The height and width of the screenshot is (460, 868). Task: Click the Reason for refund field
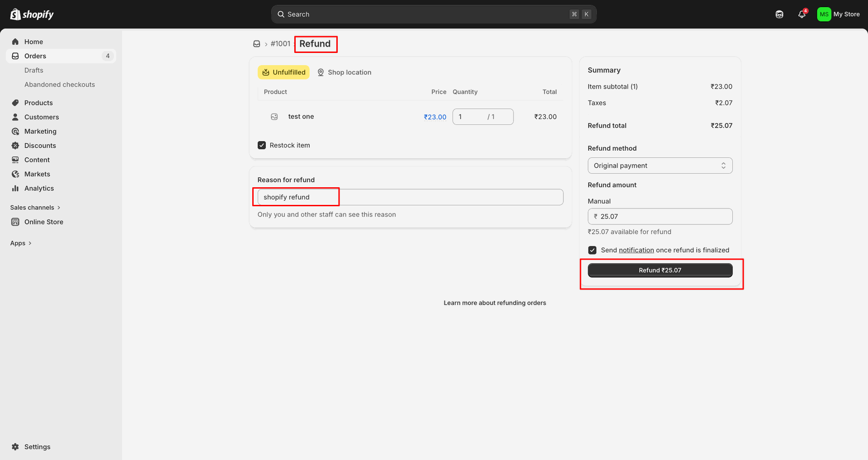click(410, 197)
